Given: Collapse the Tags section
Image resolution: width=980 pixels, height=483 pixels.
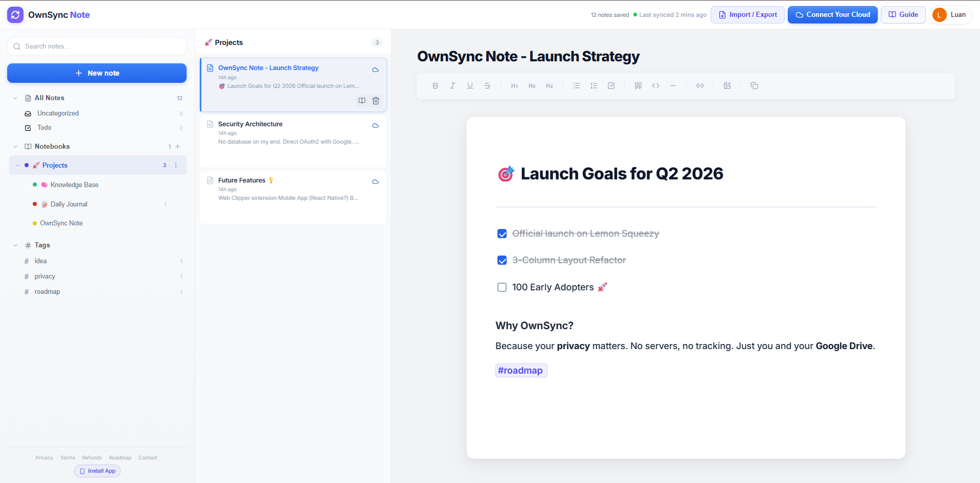Looking at the screenshot, I should click(15, 245).
